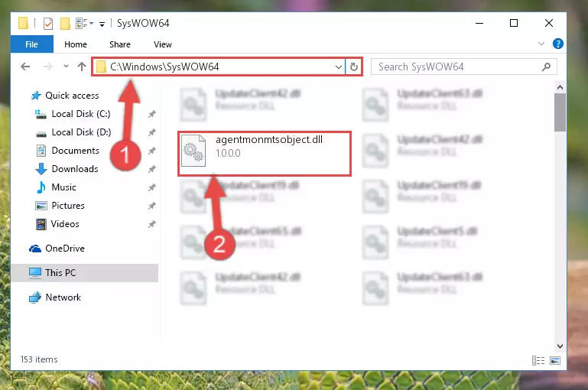The height and width of the screenshot is (390, 588).
Task: Switch to the Share ribbon tab
Action: (x=120, y=44)
